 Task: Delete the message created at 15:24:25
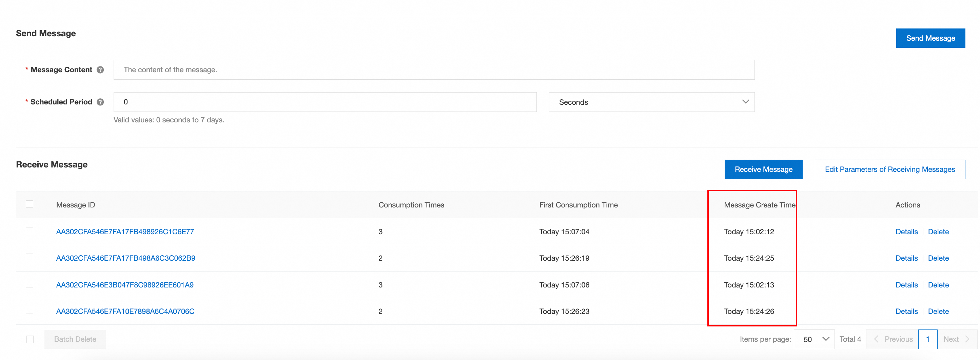pos(938,258)
